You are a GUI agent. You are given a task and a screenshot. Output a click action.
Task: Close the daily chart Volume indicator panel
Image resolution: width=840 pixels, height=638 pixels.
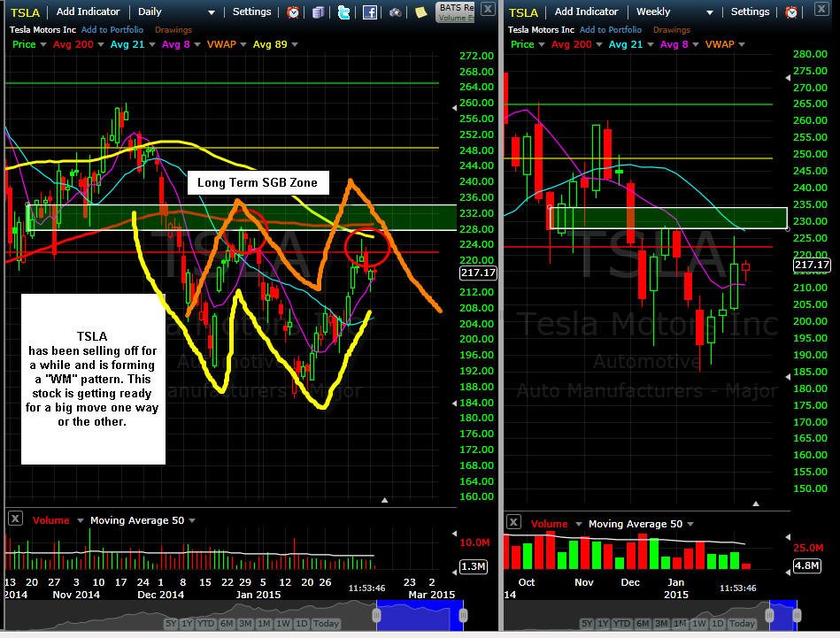pyautogui.click(x=16, y=519)
